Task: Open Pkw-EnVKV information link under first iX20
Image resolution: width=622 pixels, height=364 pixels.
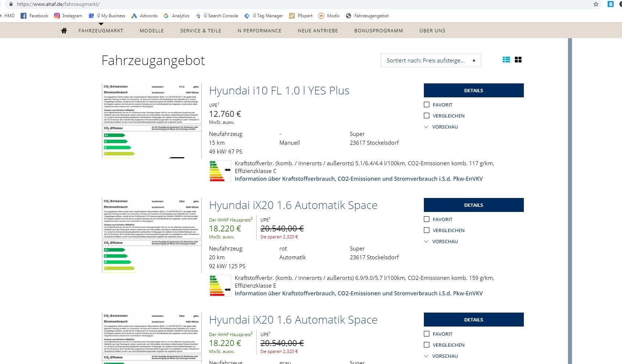Action: point(359,293)
